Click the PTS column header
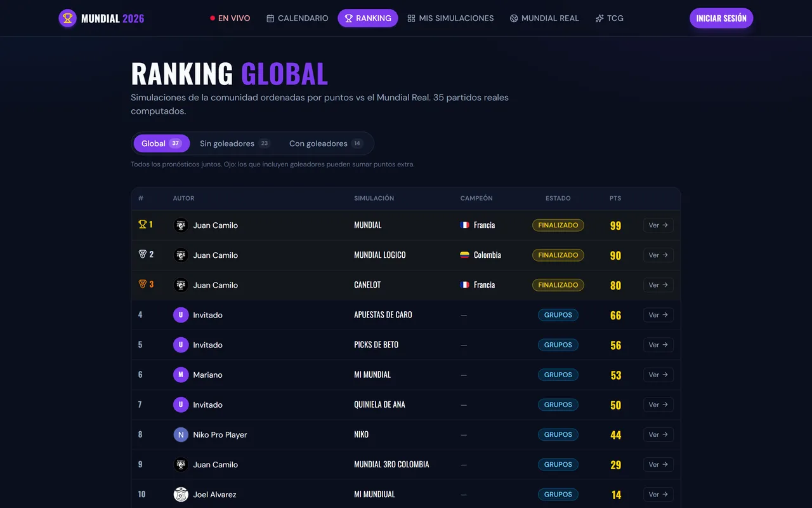812x508 pixels. click(x=615, y=198)
